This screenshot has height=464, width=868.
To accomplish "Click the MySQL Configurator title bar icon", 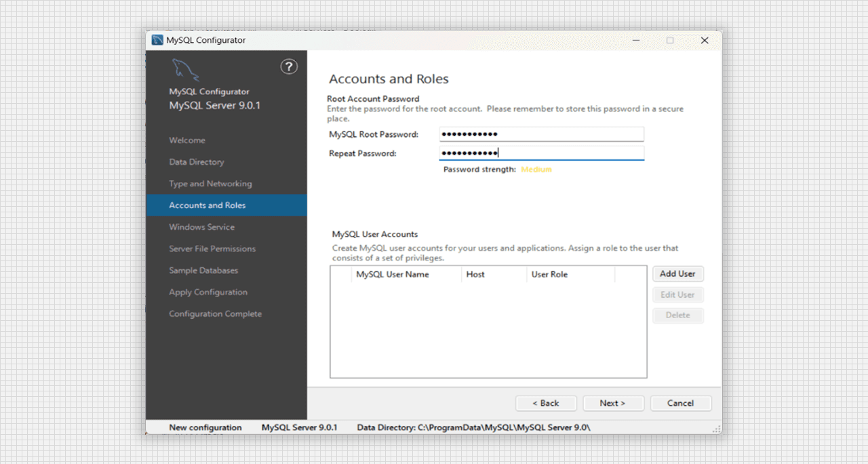I will coord(157,40).
